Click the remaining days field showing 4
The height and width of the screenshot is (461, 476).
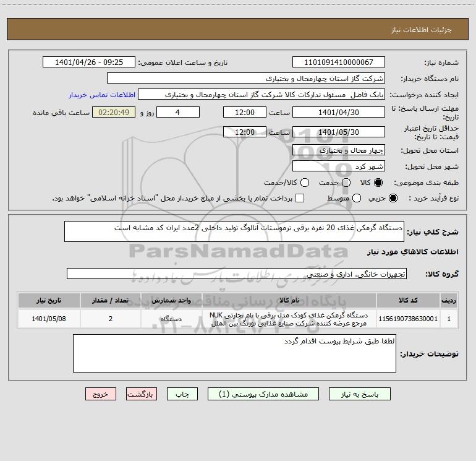tap(178, 112)
